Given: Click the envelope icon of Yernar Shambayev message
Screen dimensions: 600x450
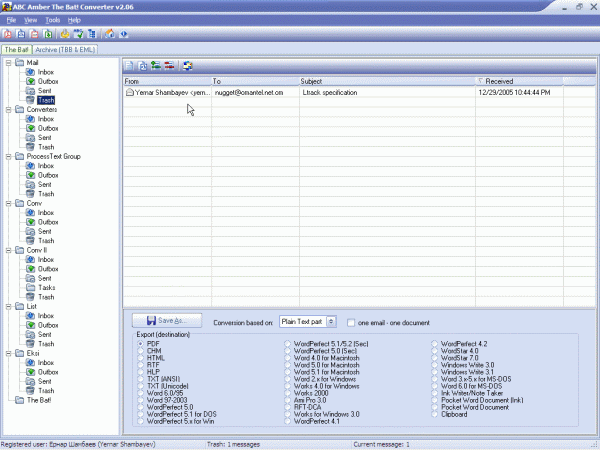Looking at the screenshot, I should coord(130,92).
